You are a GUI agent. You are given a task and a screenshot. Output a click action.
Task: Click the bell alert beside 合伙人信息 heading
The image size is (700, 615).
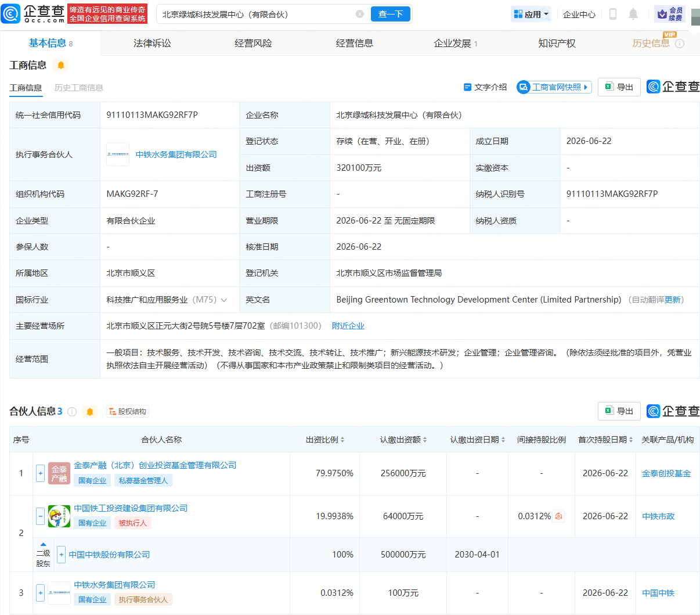[x=90, y=412]
